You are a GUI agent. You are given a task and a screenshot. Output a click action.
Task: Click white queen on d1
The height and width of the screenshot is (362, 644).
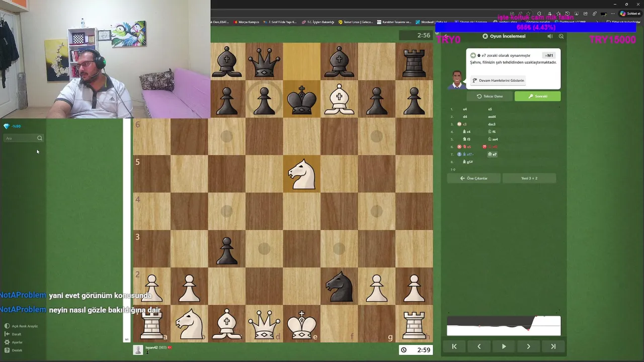[x=264, y=324]
